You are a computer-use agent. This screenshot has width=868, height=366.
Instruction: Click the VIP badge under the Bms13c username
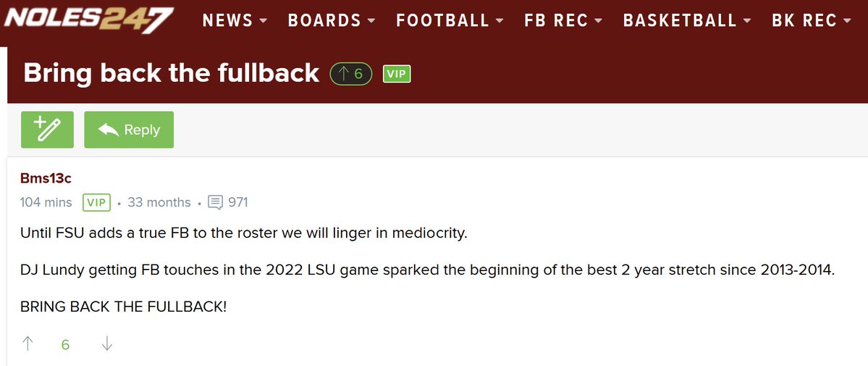pos(97,202)
